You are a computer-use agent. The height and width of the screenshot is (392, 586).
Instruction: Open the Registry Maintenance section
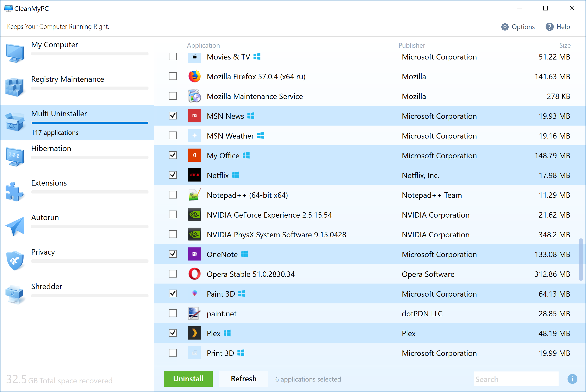point(77,87)
